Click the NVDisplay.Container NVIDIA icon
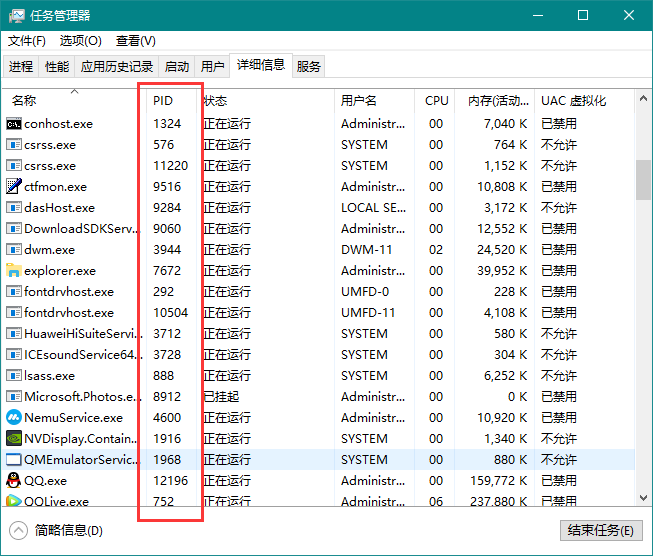653x556 pixels. point(14,439)
